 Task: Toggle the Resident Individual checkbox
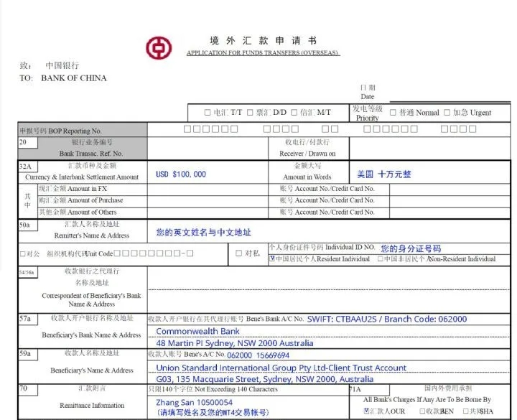click(272, 258)
